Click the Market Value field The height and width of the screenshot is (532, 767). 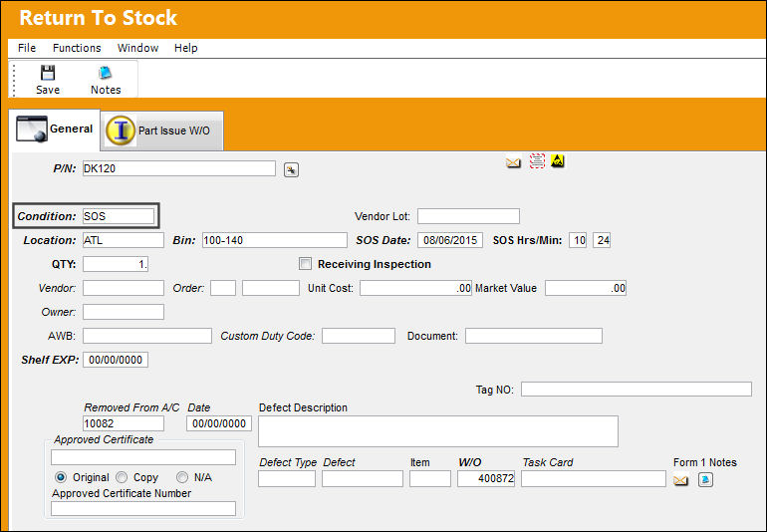point(586,288)
